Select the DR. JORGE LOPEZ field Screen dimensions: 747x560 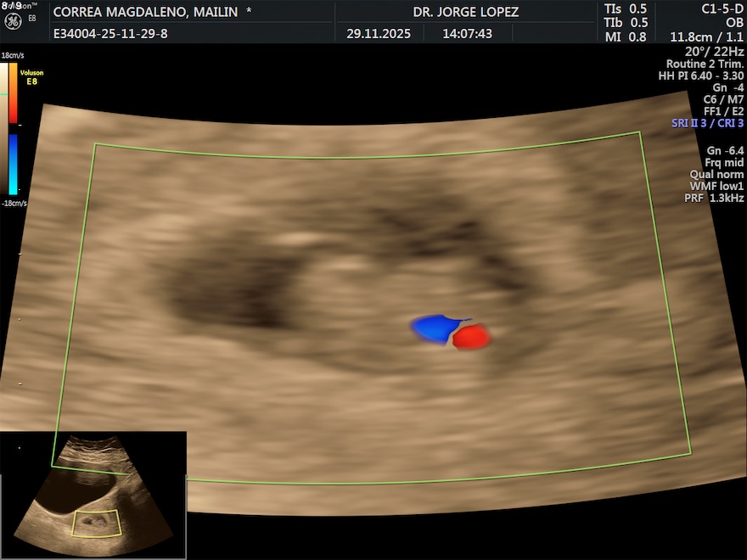tap(465, 12)
